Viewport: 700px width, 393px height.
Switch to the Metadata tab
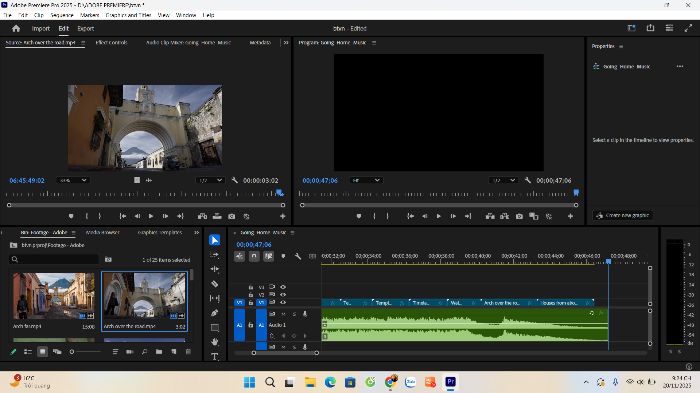tap(260, 42)
